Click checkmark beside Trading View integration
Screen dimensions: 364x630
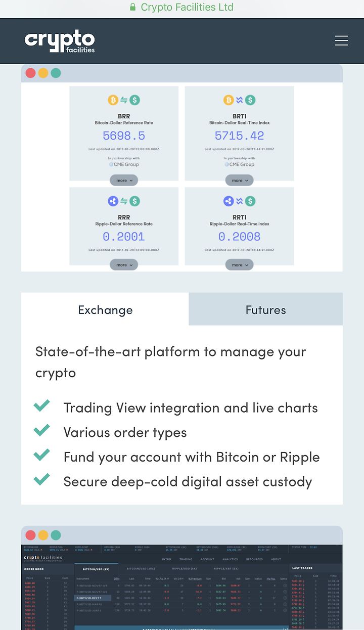(x=41, y=406)
